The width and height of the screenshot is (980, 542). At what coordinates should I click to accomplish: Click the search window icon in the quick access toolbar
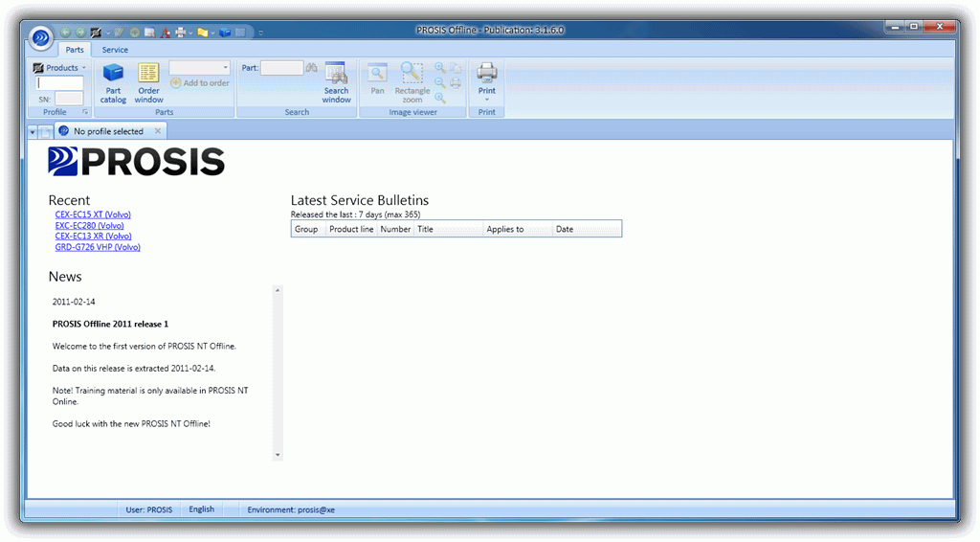(149, 33)
